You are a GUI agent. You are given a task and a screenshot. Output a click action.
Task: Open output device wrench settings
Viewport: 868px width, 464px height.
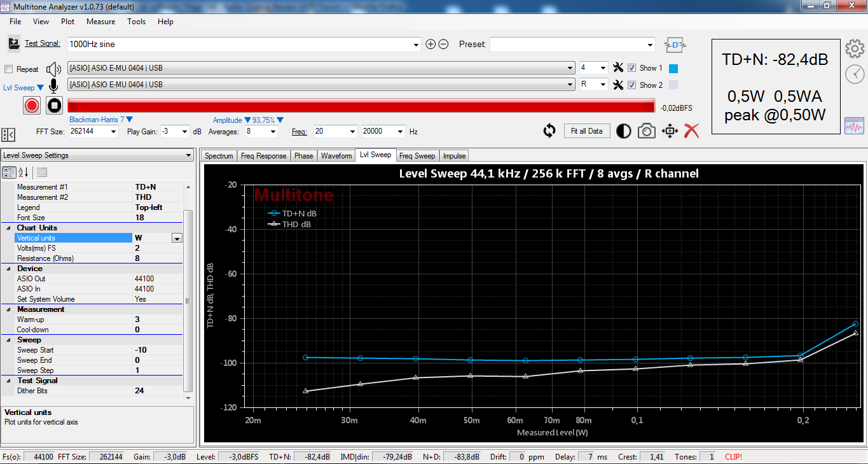click(x=617, y=67)
